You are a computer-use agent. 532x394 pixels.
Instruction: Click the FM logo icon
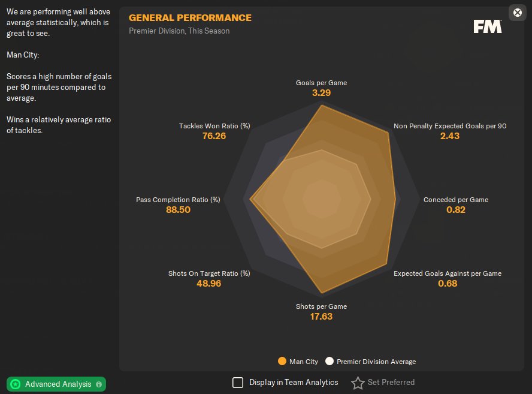pyautogui.click(x=487, y=26)
